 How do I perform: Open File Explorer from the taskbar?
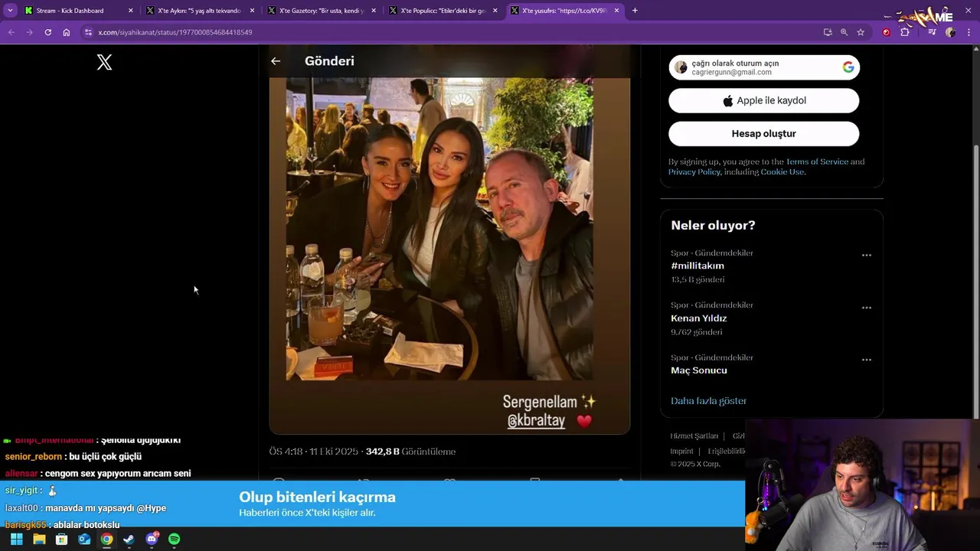tap(39, 540)
